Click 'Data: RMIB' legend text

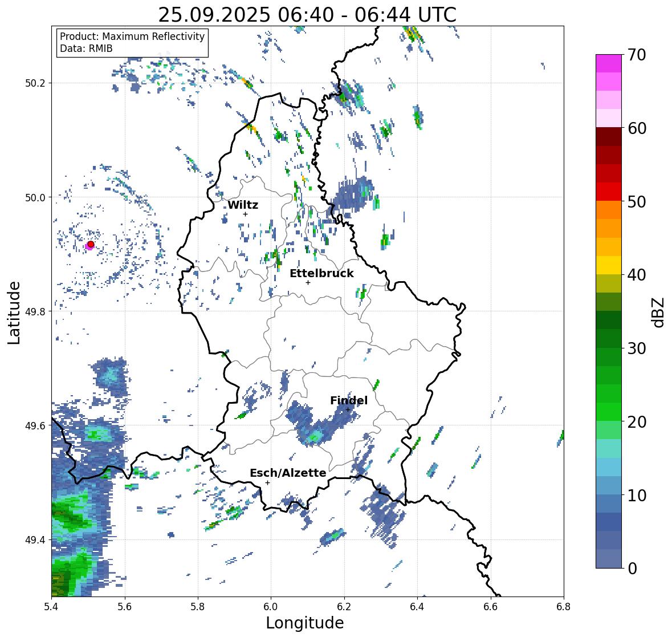[x=86, y=48]
